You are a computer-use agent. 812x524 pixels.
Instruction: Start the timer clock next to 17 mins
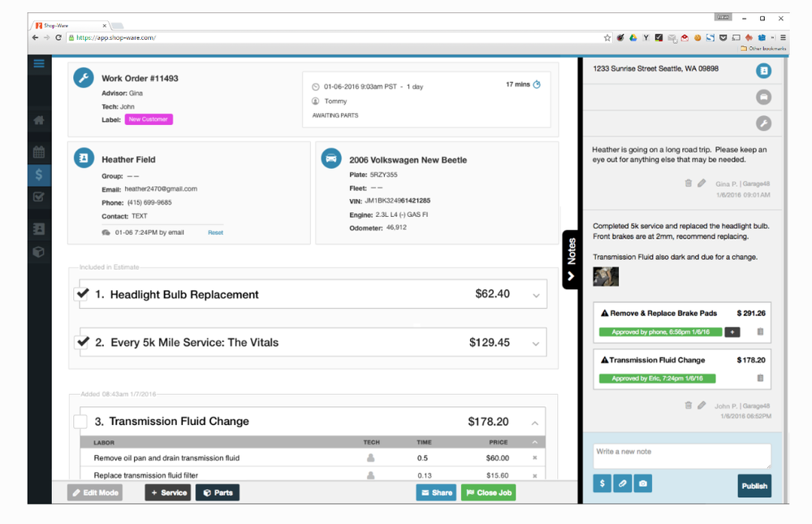tap(537, 84)
